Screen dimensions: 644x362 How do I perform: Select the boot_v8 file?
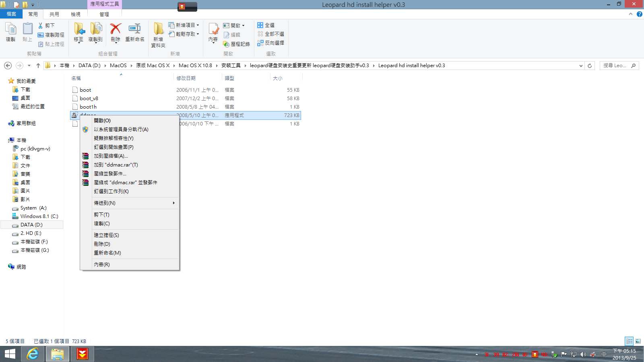tap(185, 99)
